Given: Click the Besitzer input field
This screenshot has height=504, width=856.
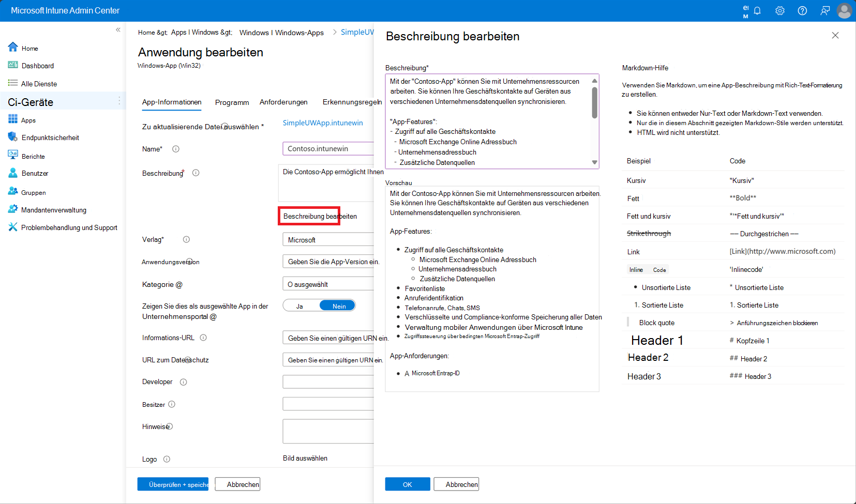Looking at the screenshot, I should 328,404.
